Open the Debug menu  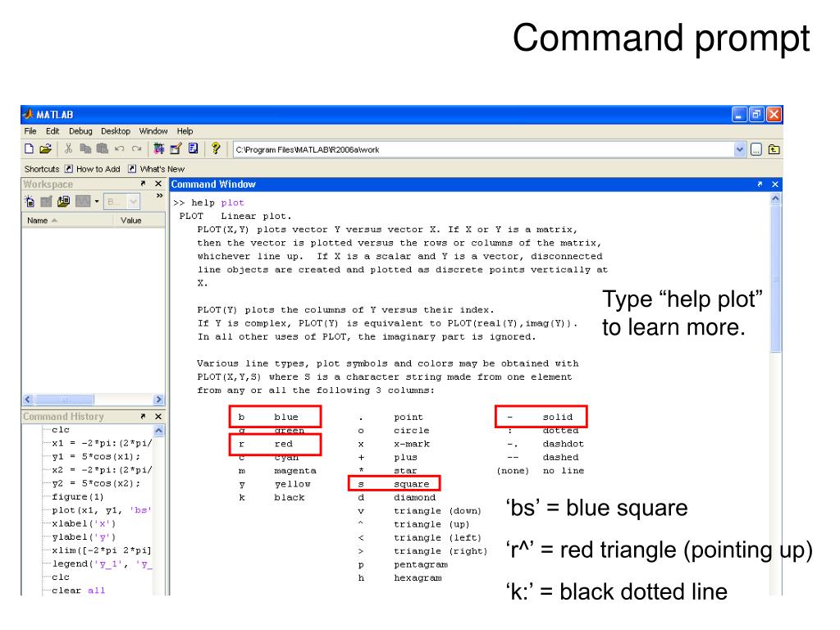click(x=80, y=131)
